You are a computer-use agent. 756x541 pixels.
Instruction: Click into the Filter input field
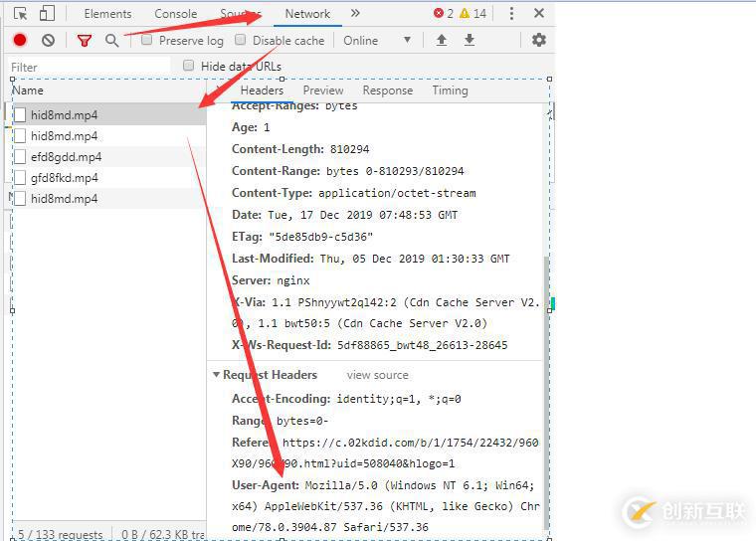coord(90,67)
